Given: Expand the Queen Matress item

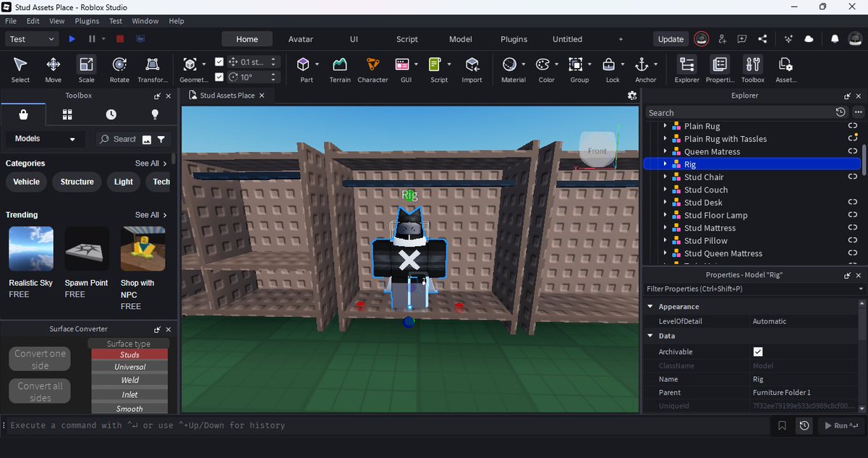Looking at the screenshot, I should (x=665, y=152).
